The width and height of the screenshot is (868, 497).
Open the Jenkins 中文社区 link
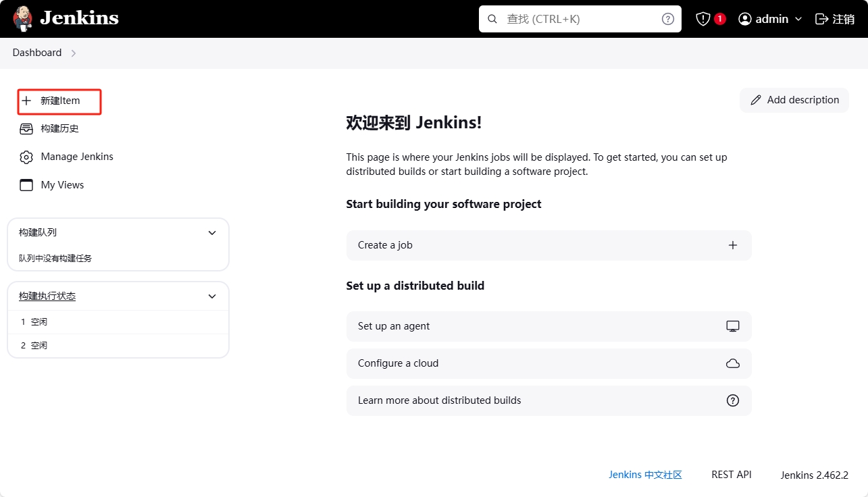[x=645, y=475]
